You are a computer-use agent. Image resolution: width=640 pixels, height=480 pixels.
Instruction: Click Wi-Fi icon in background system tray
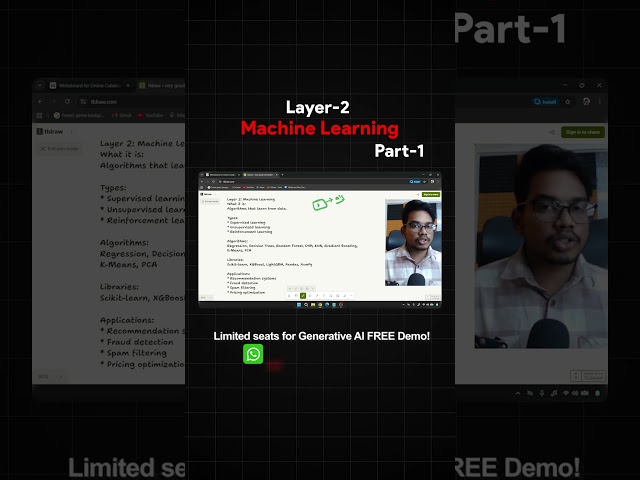coord(565,393)
